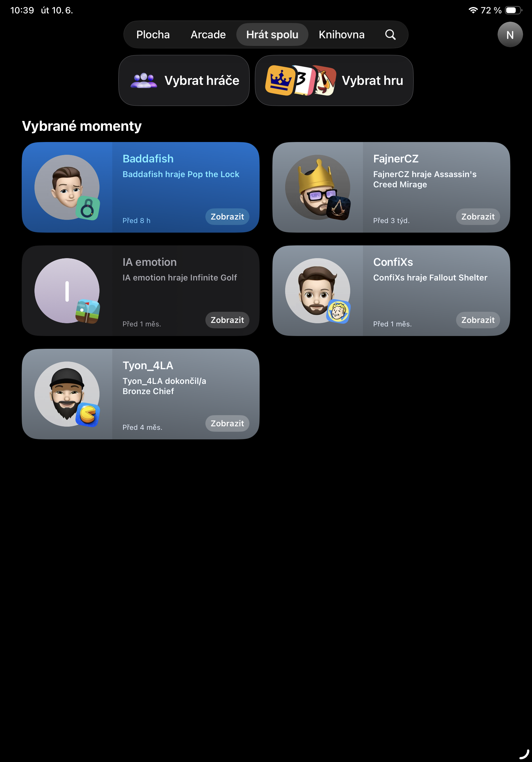
Task: Click Zobrazit on the Baddafish card
Action: click(x=227, y=217)
